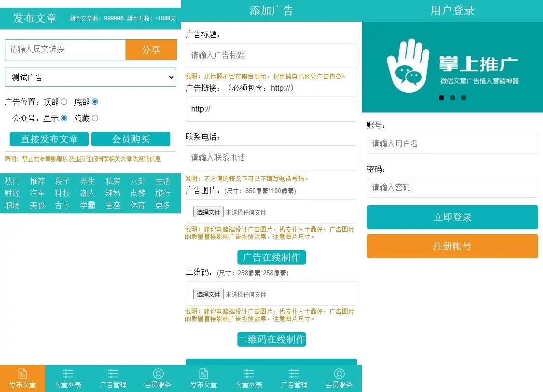This screenshot has height=392, width=543.
Task: Open the 辣妈 category link
Action: coord(112,193)
